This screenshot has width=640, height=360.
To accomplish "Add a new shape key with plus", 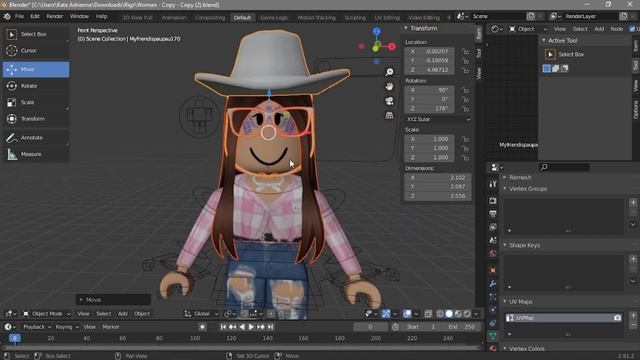I will click(633, 259).
